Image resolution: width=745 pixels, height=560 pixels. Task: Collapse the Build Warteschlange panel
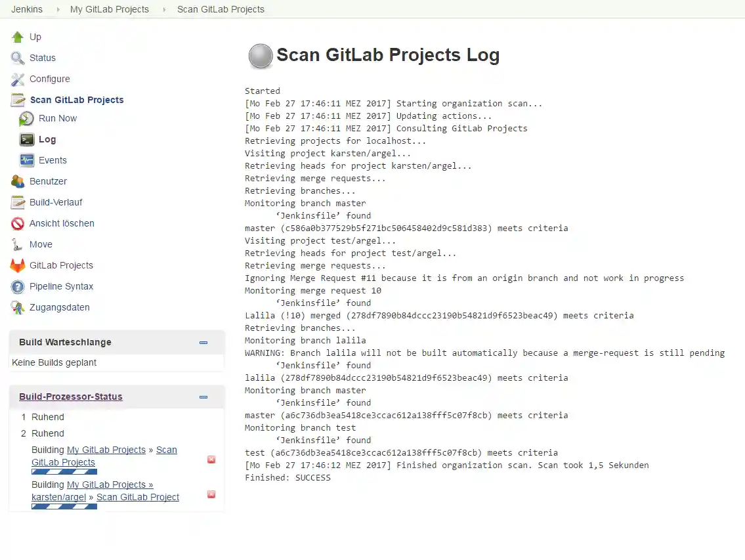[203, 343]
